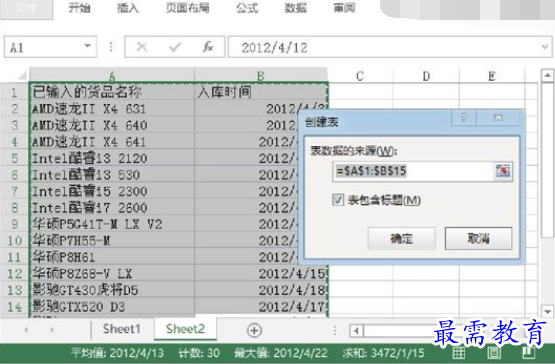Select cell AMD速龙II X4 631
This screenshot has height=364, width=555.
112,109
